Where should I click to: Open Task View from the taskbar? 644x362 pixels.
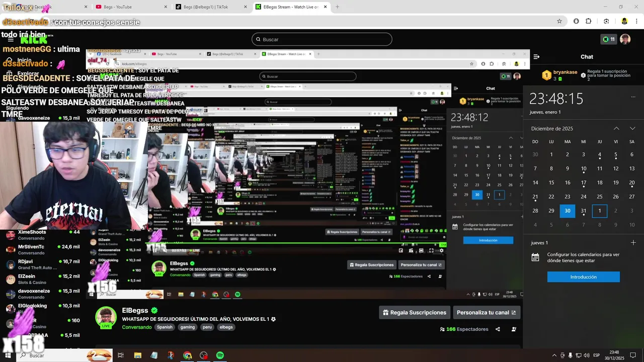coord(121,355)
